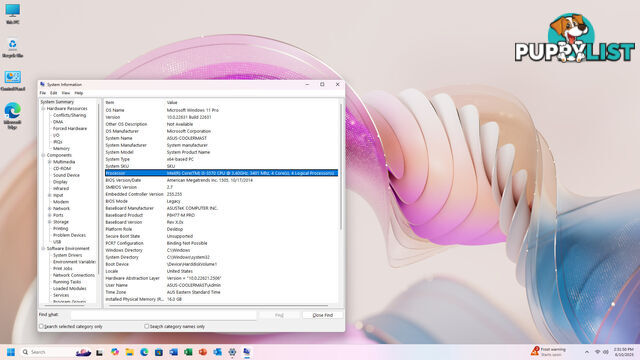
Task: Launch Word from the taskbar
Action: pos(173,352)
